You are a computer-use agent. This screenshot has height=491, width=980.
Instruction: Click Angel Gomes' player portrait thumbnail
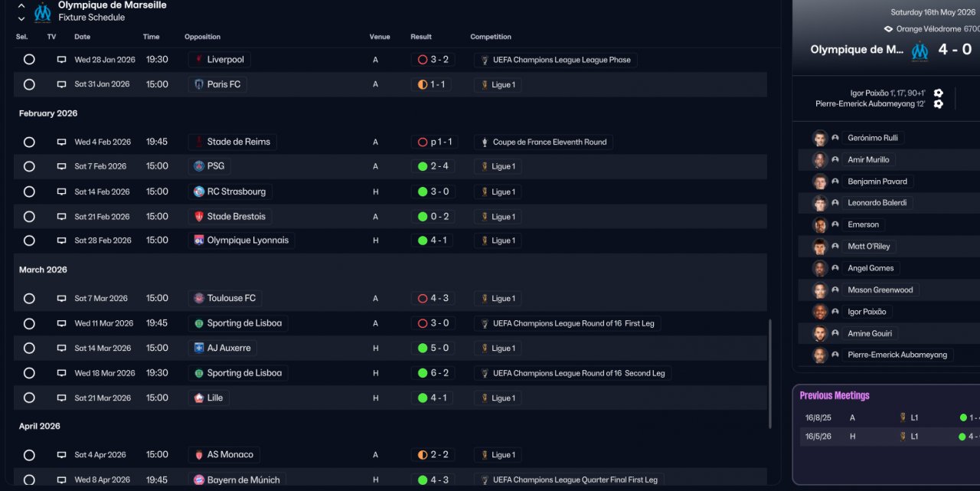click(820, 268)
